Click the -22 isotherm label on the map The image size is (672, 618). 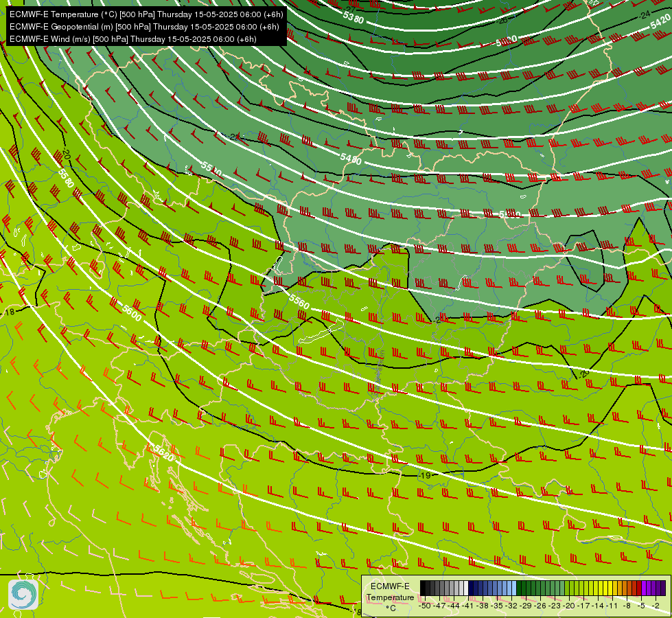click(x=235, y=137)
